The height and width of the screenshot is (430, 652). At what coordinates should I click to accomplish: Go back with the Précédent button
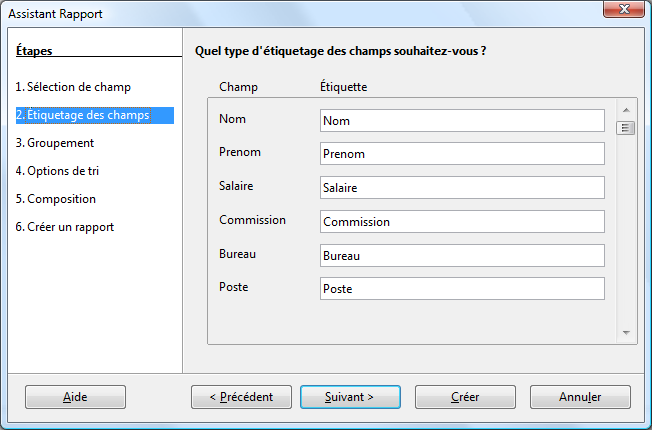tap(241, 397)
